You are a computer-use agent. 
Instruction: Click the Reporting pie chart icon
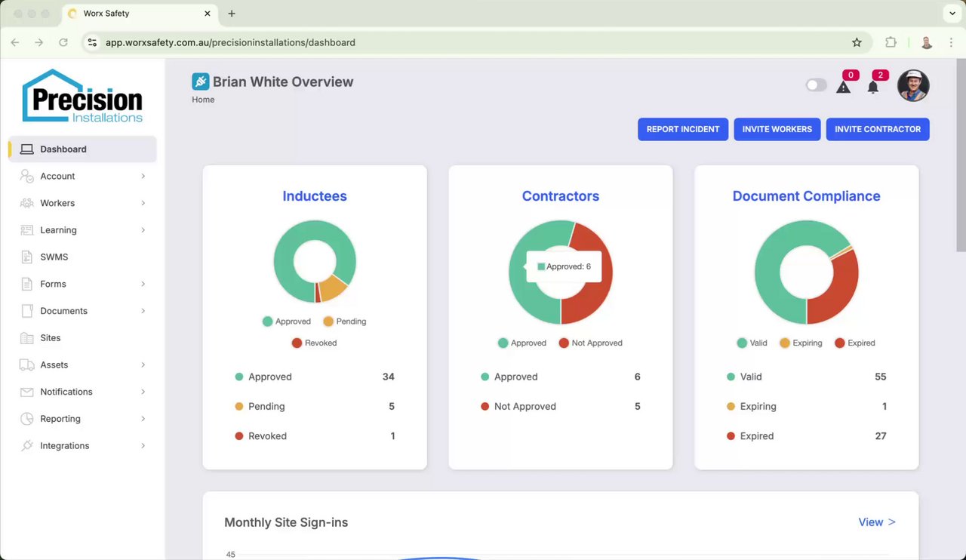26,419
